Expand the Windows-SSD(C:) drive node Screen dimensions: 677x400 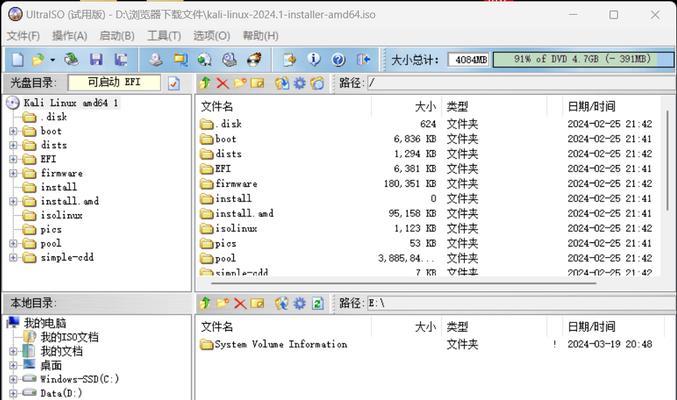click(13, 379)
